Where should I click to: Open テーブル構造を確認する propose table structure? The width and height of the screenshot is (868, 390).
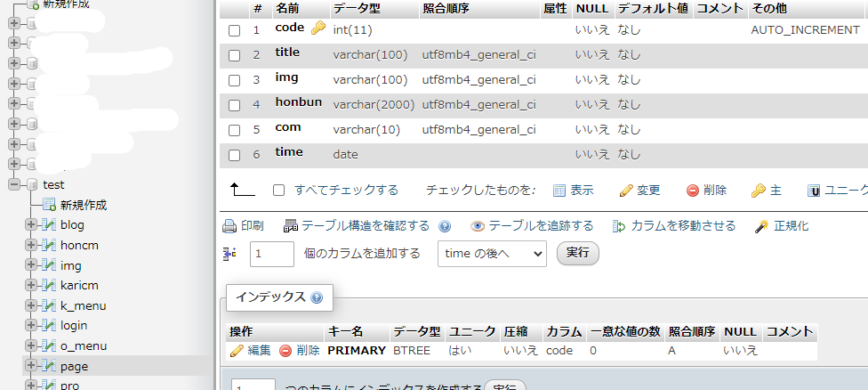[290, 226]
